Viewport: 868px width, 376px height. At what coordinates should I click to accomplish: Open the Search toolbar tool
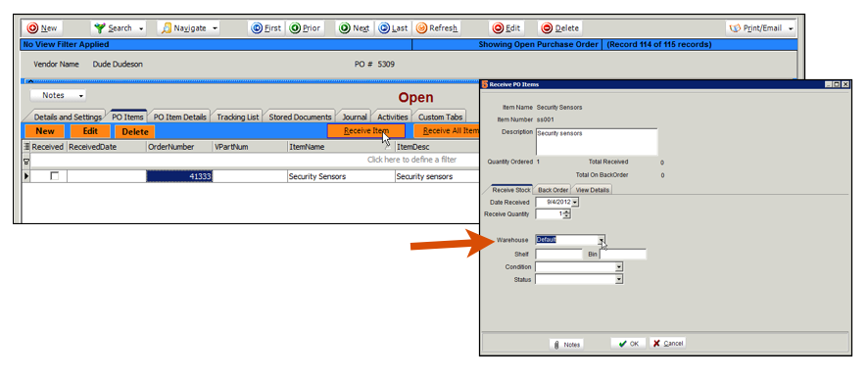(x=119, y=27)
